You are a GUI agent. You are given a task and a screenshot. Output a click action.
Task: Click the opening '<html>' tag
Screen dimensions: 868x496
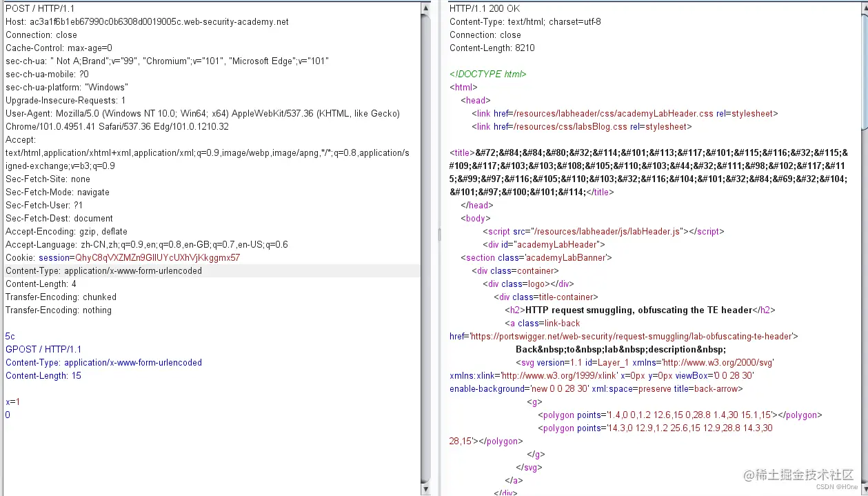(x=463, y=87)
